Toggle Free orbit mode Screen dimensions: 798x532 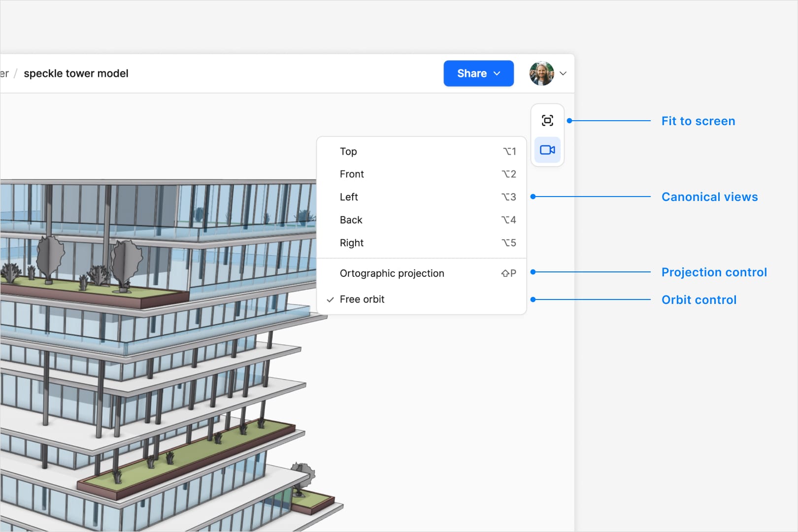click(422, 299)
